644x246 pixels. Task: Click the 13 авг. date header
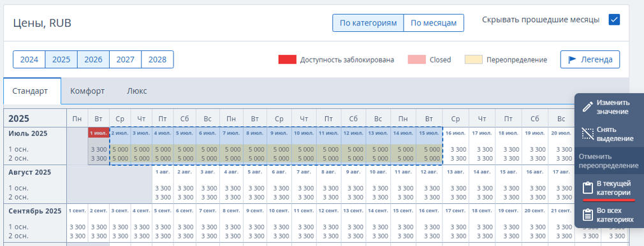click(x=455, y=172)
